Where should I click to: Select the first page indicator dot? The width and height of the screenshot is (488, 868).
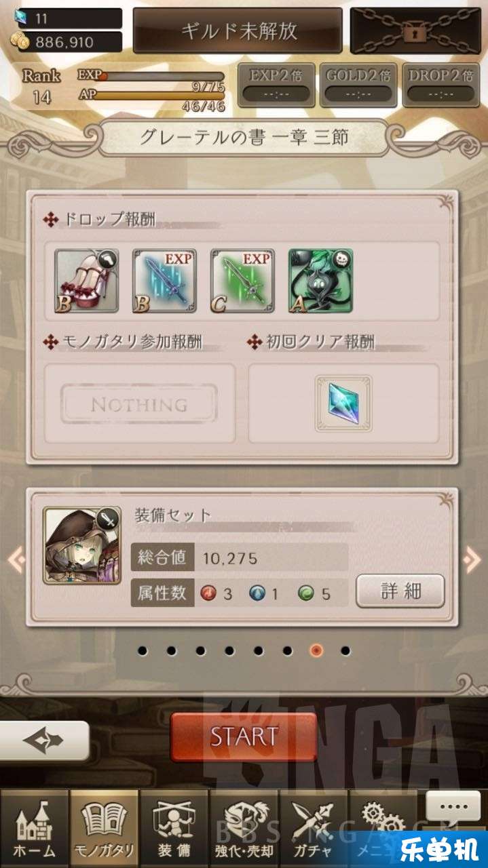143,651
